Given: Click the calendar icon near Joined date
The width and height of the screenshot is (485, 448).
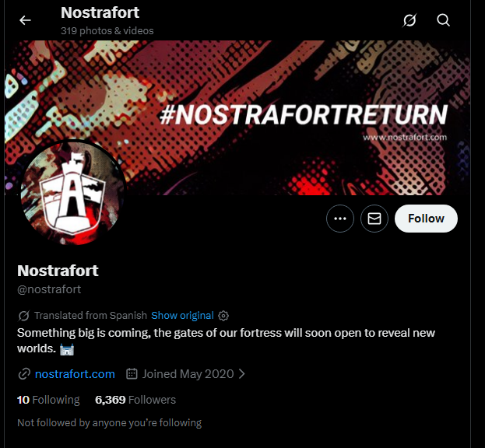Looking at the screenshot, I should (x=132, y=374).
